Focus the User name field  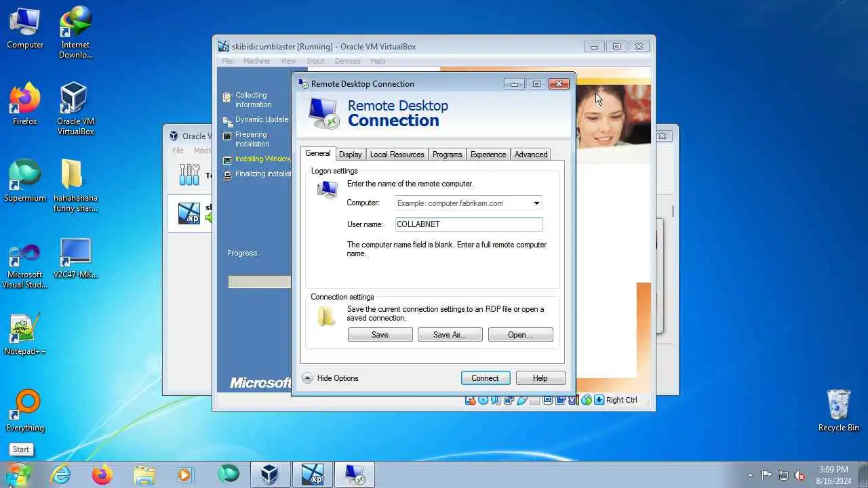pos(469,224)
